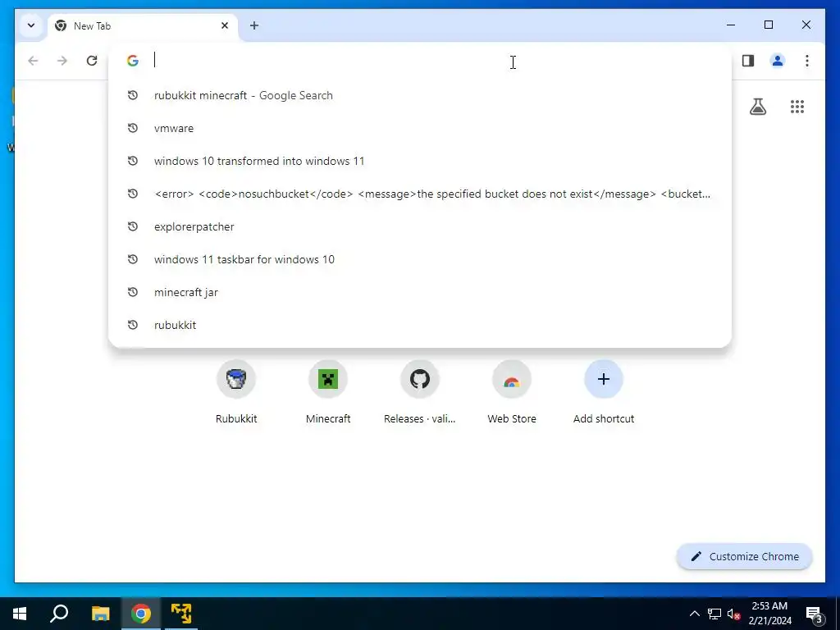
Task: Select windows 10 transformed into windows 11
Action: pyautogui.click(x=420, y=161)
